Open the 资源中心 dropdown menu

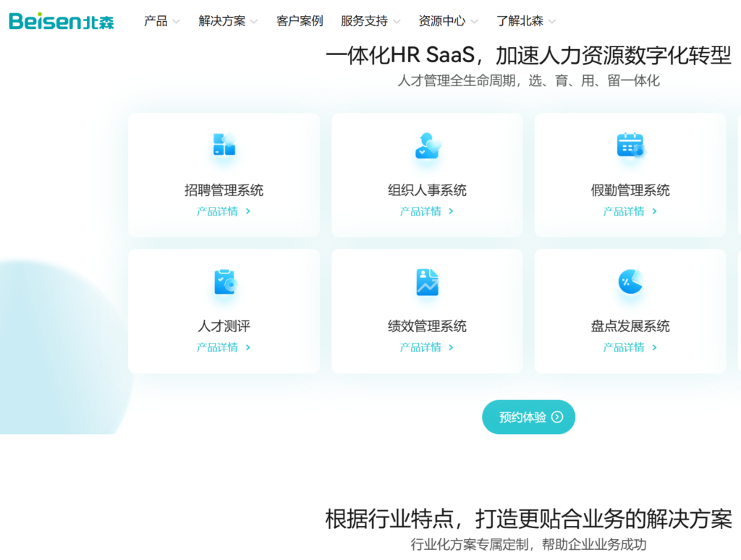click(x=448, y=21)
